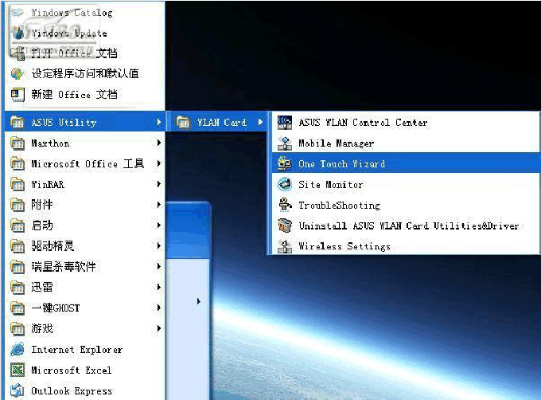Open ASUS WLAN Control Center icon
541x400 pixels.
285,123
